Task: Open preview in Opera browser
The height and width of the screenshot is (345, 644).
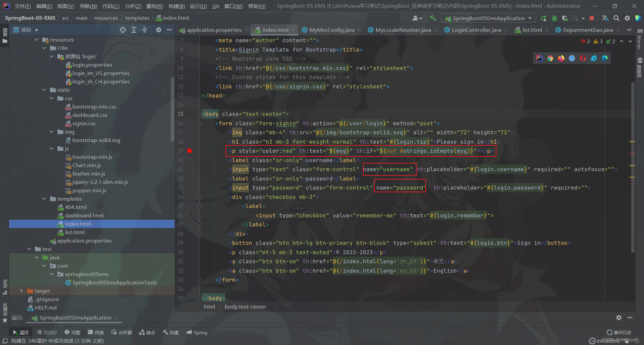Action: (583, 58)
